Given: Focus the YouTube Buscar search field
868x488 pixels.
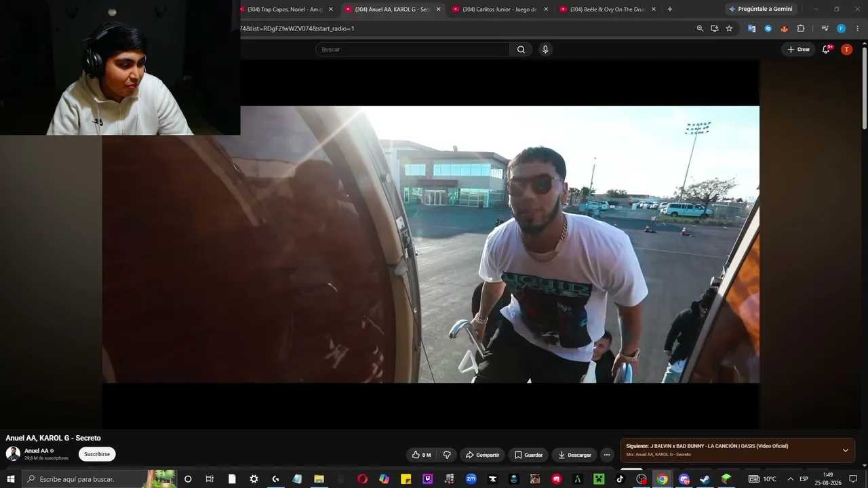Looking at the screenshot, I should pos(412,49).
